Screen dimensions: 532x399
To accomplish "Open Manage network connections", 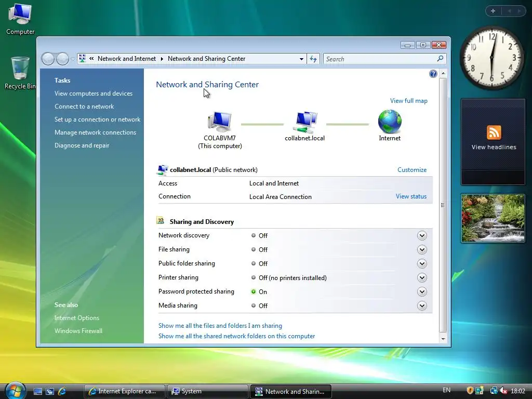I will click(x=96, y=132).
